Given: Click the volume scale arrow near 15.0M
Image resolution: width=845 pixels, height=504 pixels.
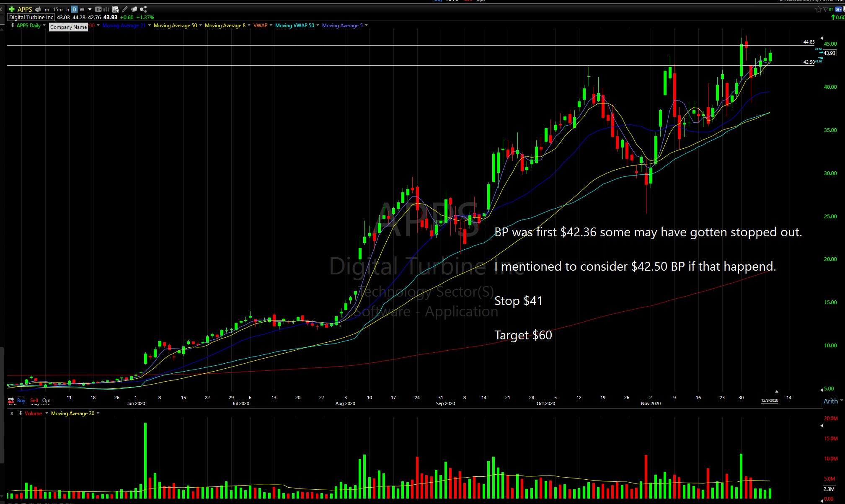Looking at the screenshot, I should coord(822,426).
